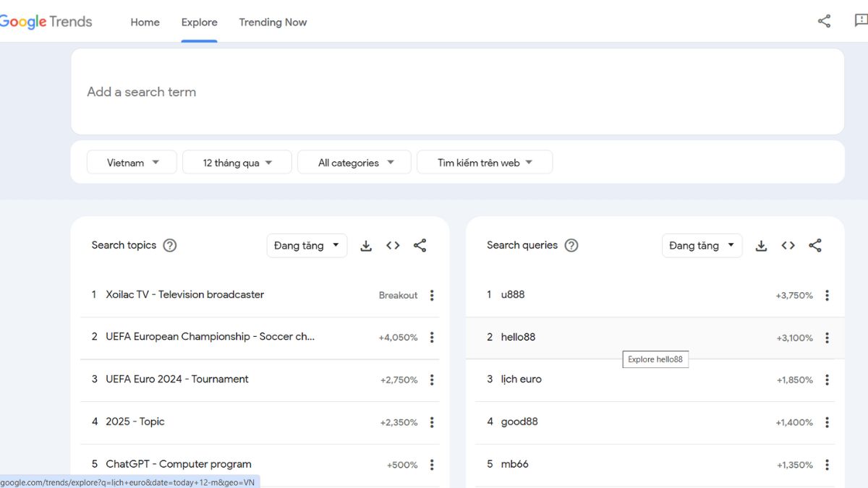Click the +1,400% value for good88

pos(794,422)
